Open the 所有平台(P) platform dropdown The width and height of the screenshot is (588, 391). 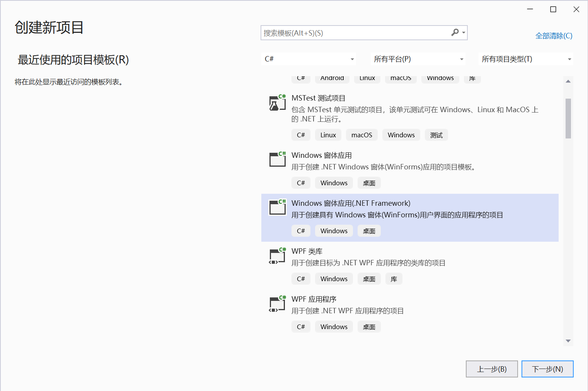(418, 59)
